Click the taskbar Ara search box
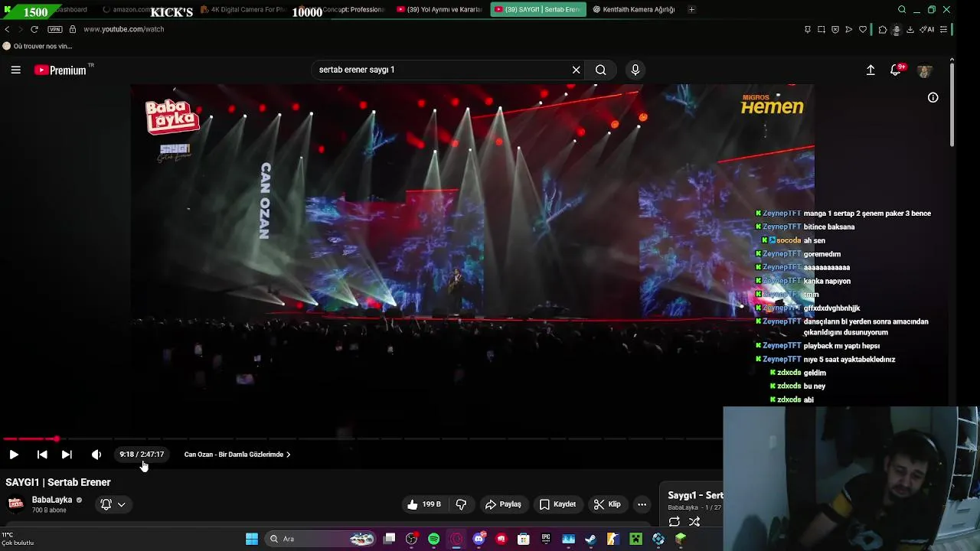 pos(322,539)
